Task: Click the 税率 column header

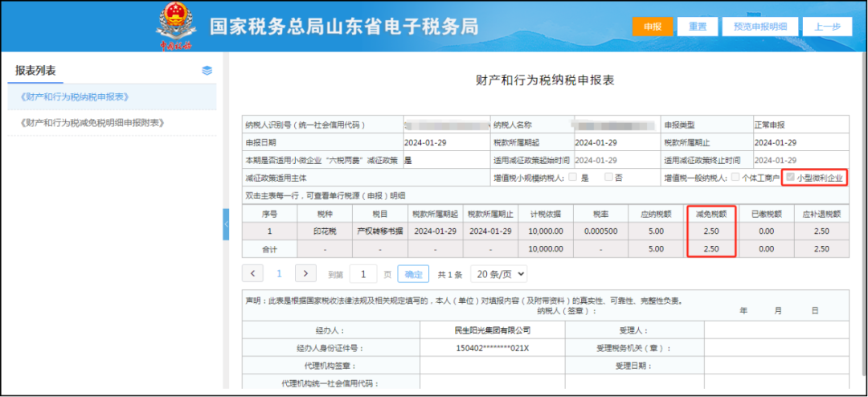Action: click(x=600, y=215)
